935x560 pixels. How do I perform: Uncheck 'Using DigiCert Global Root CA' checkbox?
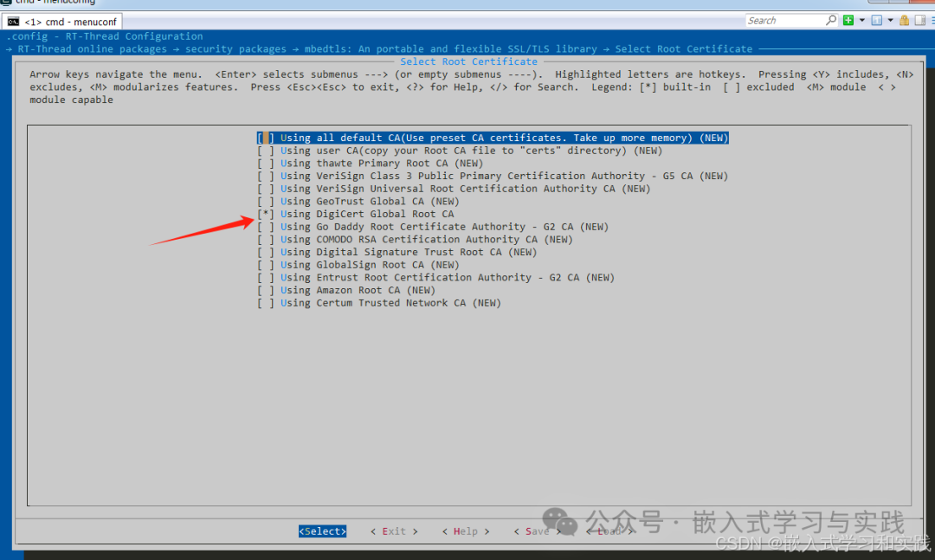266,214
